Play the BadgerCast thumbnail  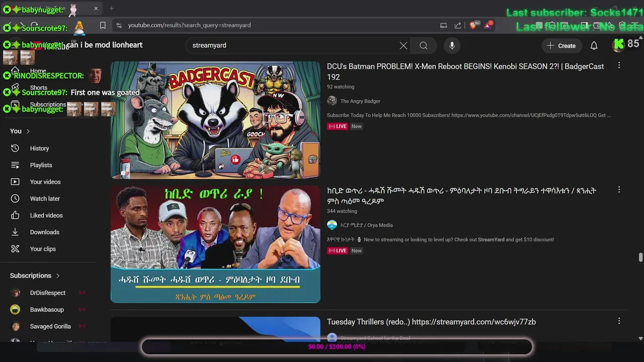click(x=215, y=120)
